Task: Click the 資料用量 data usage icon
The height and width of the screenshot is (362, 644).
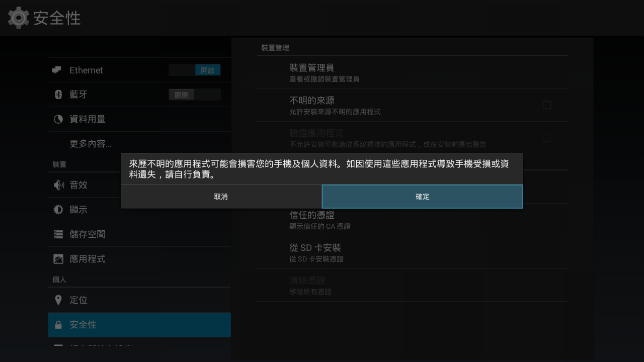Action: point(58,119)
